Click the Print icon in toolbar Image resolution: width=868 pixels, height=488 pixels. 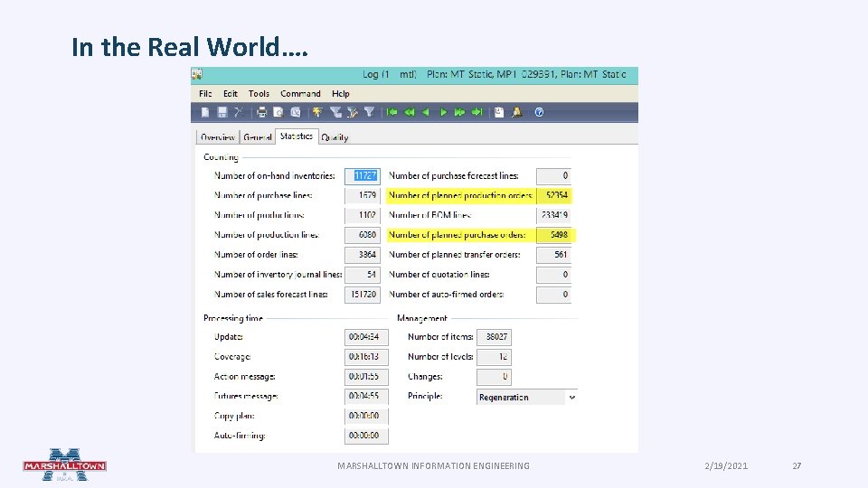[262, 112]
